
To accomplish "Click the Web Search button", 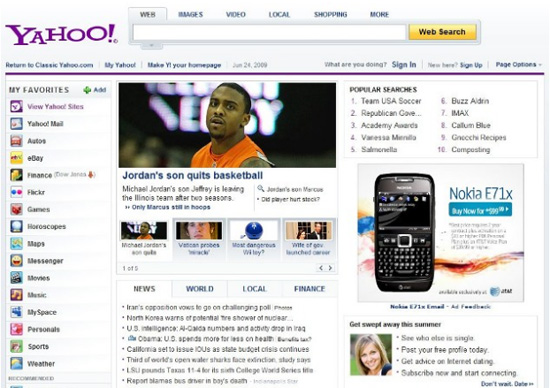I will coord(442,32).
